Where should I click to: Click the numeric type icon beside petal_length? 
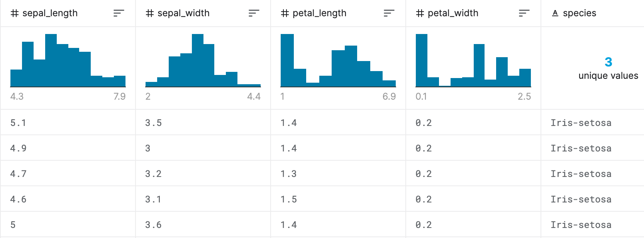[285, 14]
